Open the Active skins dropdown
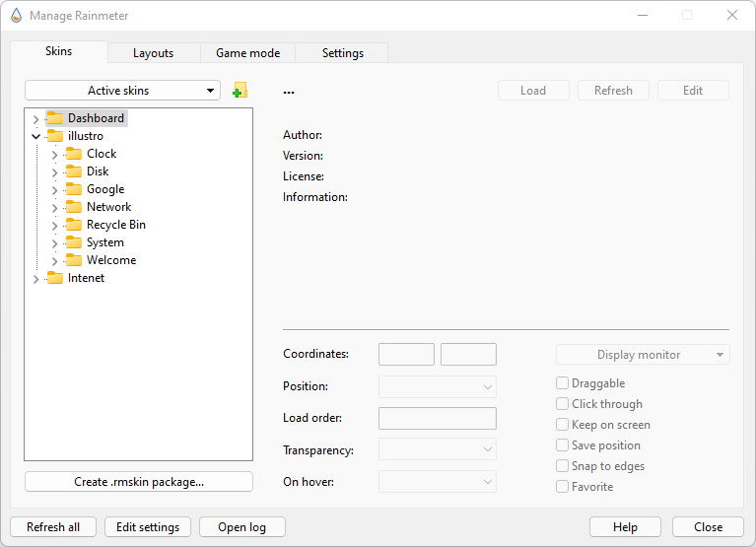The image size is (756, 547). coord(122,90)
